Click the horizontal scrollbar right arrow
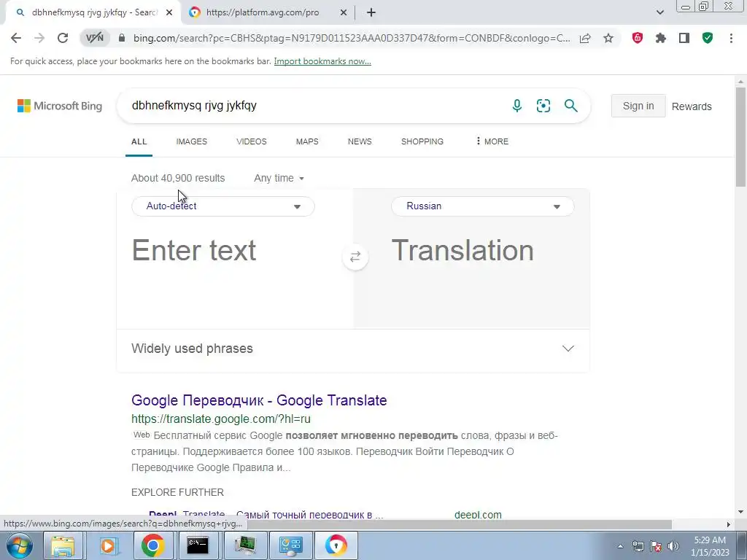 [728, 525]
